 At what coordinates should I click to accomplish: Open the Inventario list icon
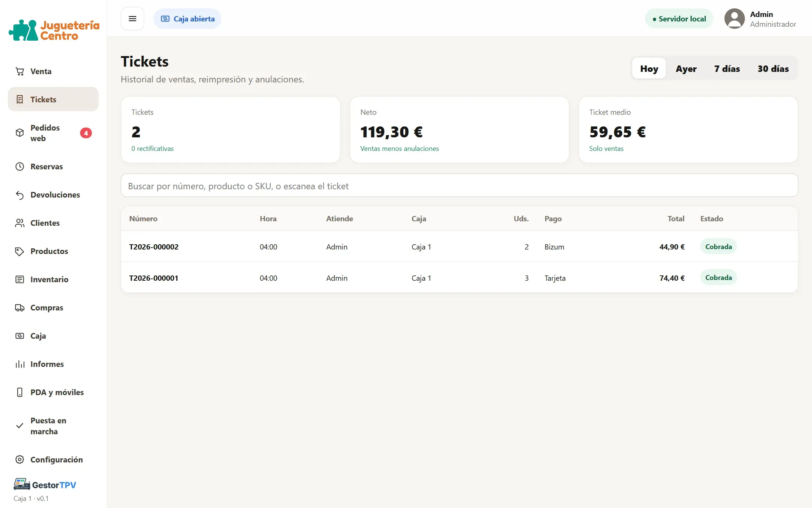(20, 280)
